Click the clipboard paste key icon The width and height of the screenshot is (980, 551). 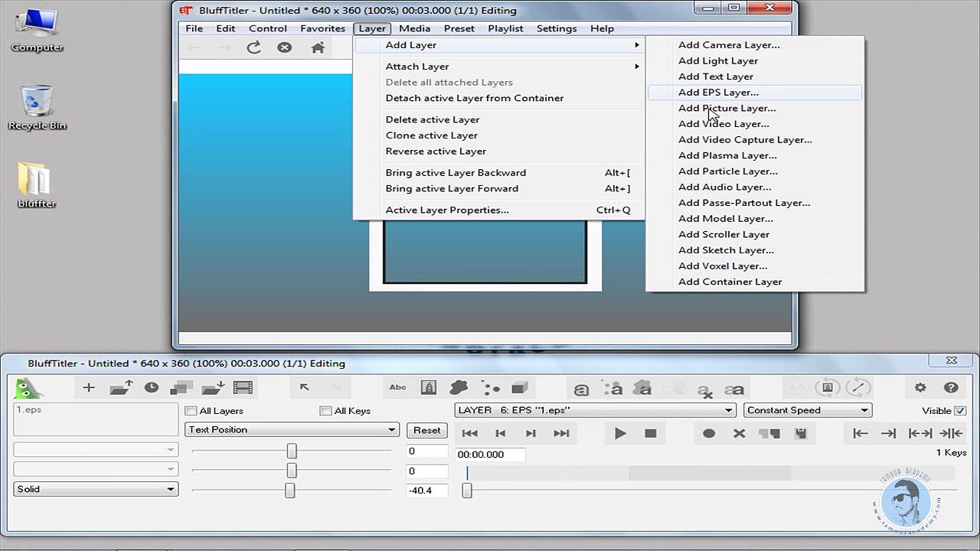point(801,433)
